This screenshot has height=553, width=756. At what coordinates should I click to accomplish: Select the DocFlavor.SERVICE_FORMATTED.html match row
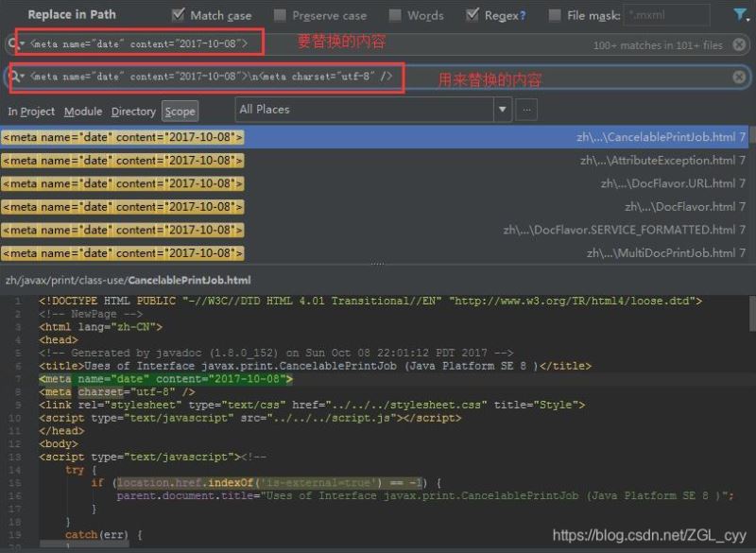(x=374, y=230)
